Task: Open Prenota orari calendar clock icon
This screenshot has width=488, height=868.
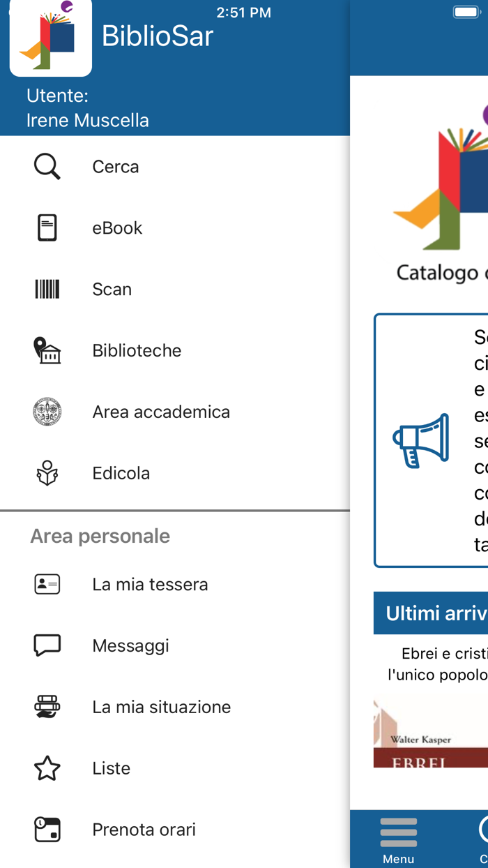Action: [x=46, y=830]
